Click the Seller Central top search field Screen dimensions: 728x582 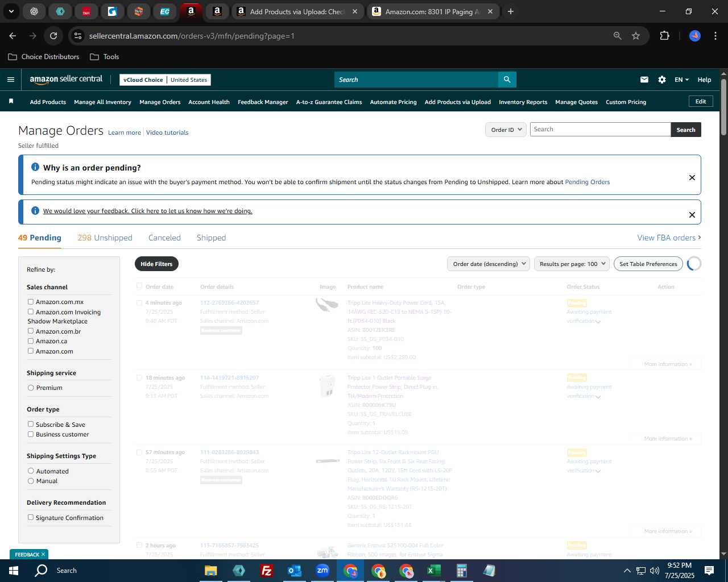[x=416, y=80]
